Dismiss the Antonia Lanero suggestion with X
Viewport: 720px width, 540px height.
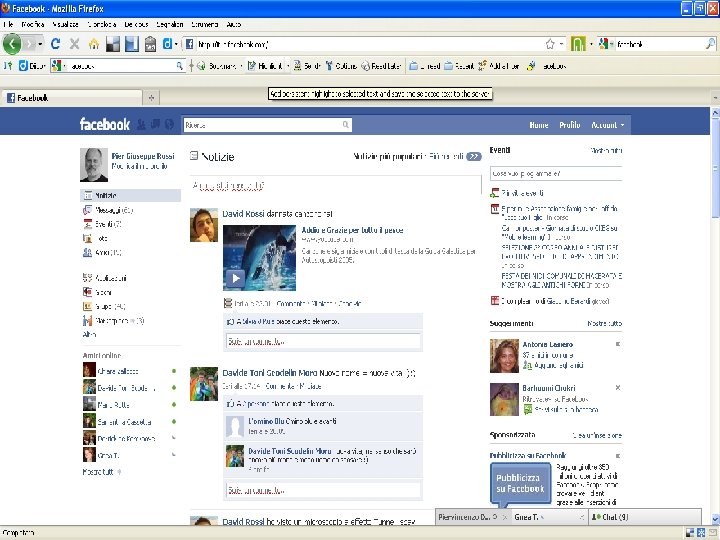point(618,344)
